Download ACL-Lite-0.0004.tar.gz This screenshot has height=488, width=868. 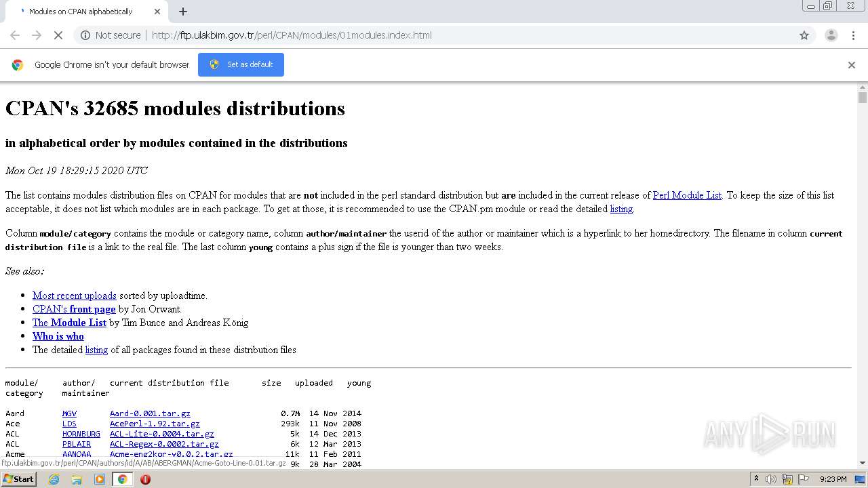[162, 434]
